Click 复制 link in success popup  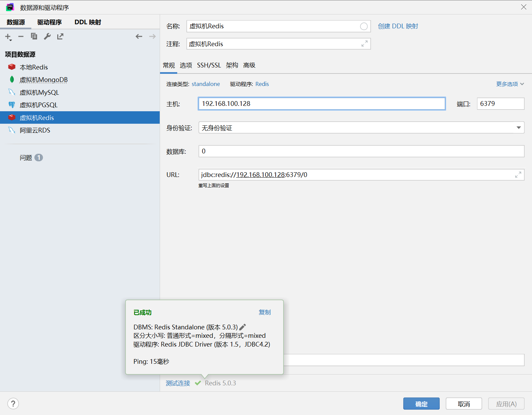point(265,312)
